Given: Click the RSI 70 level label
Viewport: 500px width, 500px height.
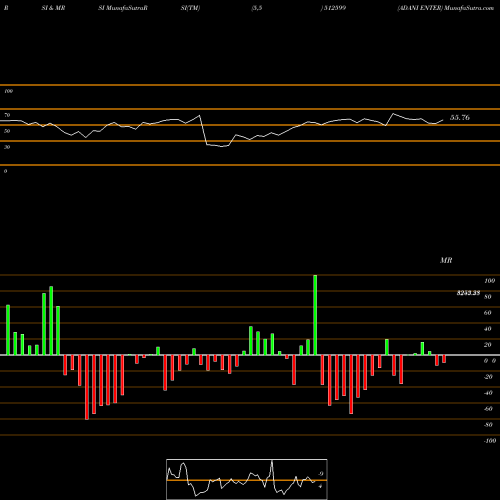Looking at the screenshot, I should click(7, 115).
